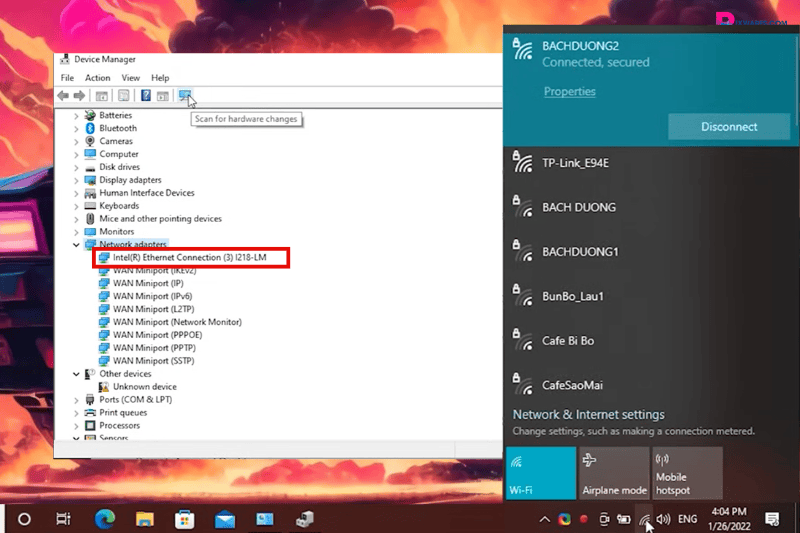This screenshot has width=800, height=533.
Task: Click the Back arrow in Device Manager toolbar
Action: 63,96
